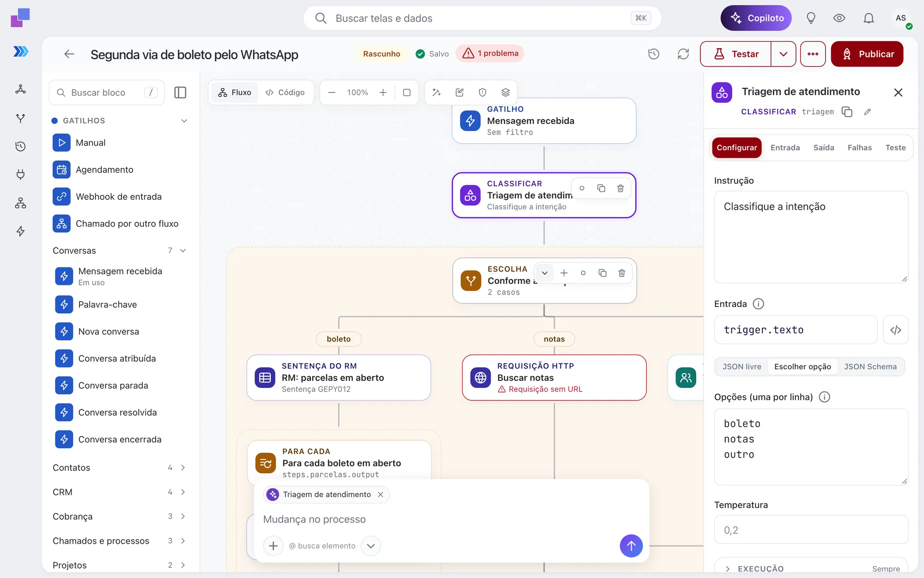This screenshot has width=924, height=578.
Task: Select the JSON livre output mode
Action: (x=742, y=367)
